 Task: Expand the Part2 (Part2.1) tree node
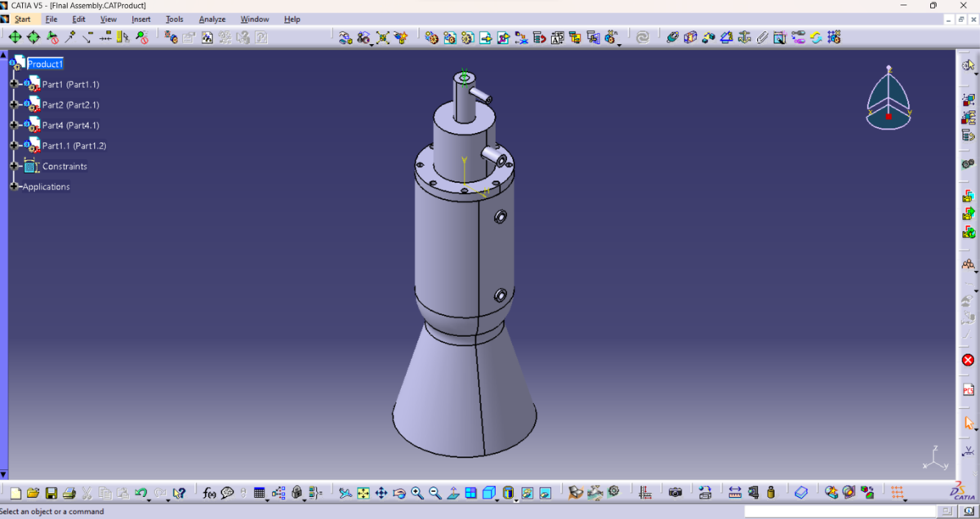point(14,104)
